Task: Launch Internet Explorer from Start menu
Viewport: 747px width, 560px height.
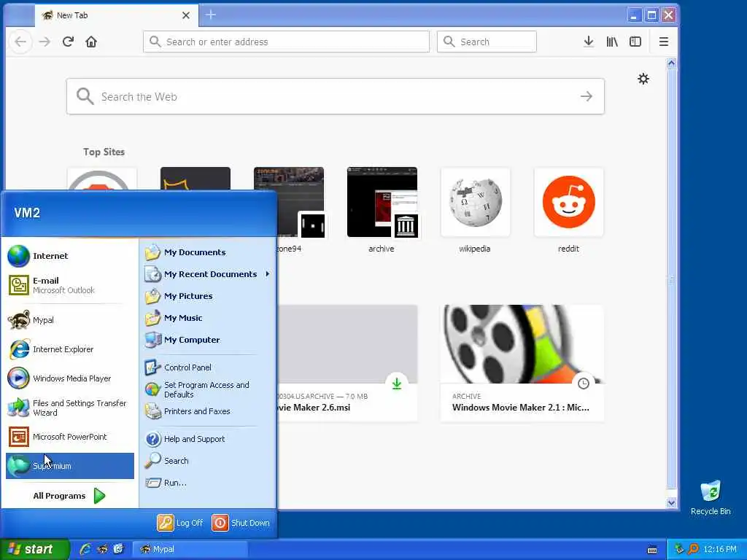Action: point(70,349)
